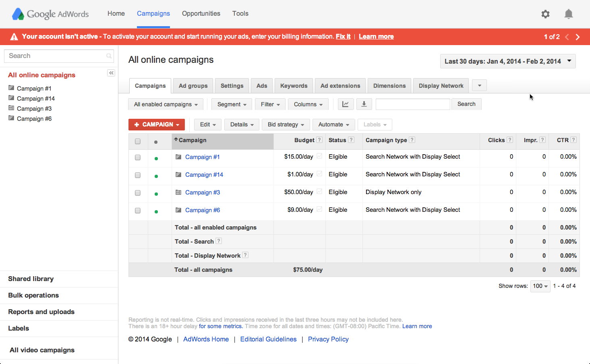
Task: Click the Fix it link
Action: 343,37
